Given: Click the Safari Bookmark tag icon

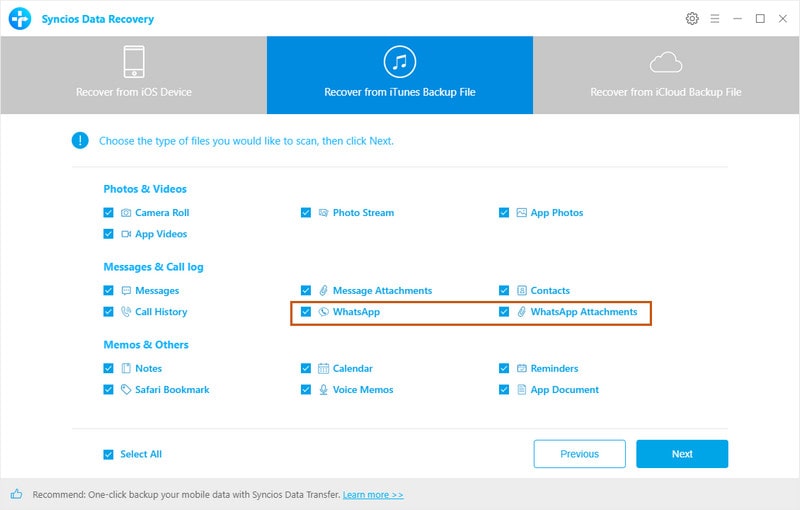Looking at the screenshot, I should pos(126,390).
